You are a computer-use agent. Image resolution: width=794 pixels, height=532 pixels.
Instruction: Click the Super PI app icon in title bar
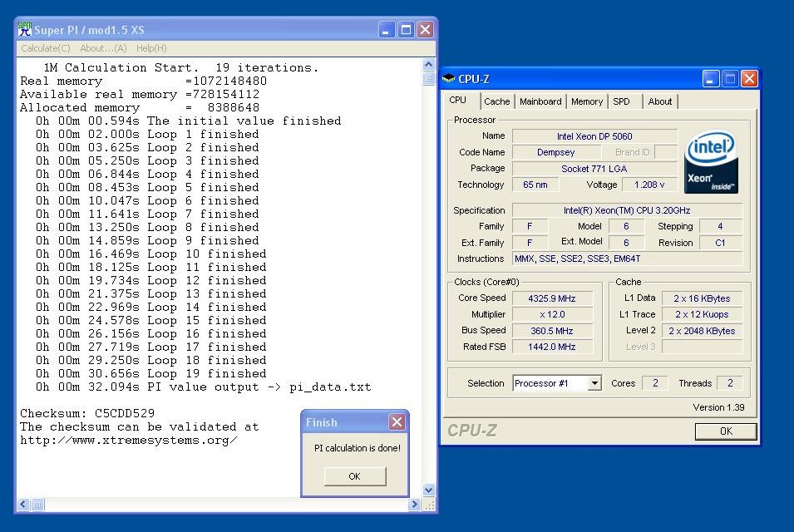tap(24, 29)
